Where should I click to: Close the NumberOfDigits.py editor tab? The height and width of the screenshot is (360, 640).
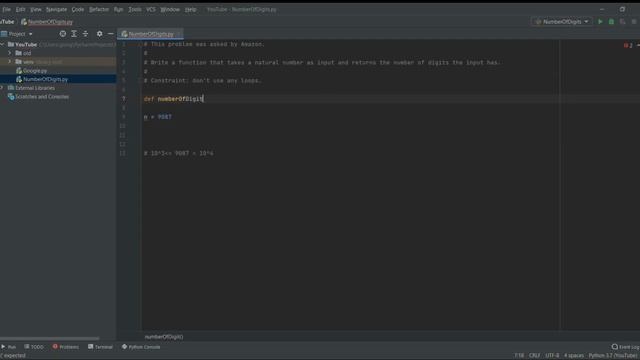(x=179, y=34)
